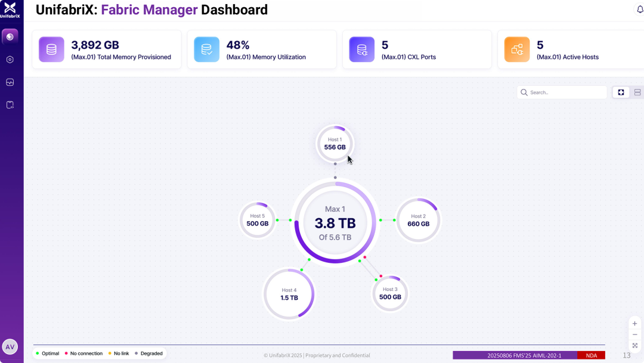Select the Host 3 500 GB node
644x363 pixels.
click(390, 293)
